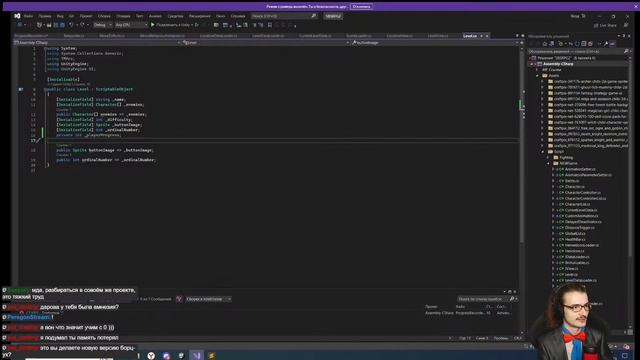640x360 pixels.
Task: Click the Redo toolbar icon
Action: [x=82, y=25]
